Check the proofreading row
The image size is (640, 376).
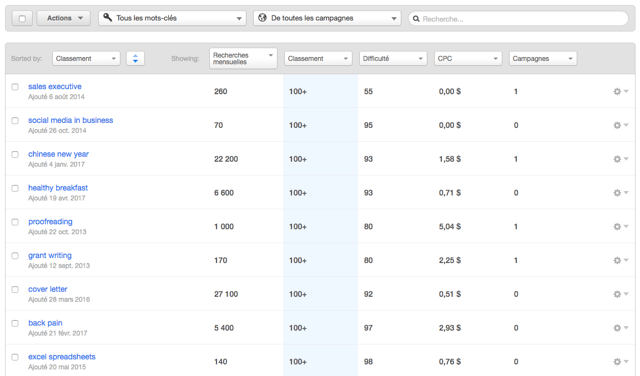15,222
